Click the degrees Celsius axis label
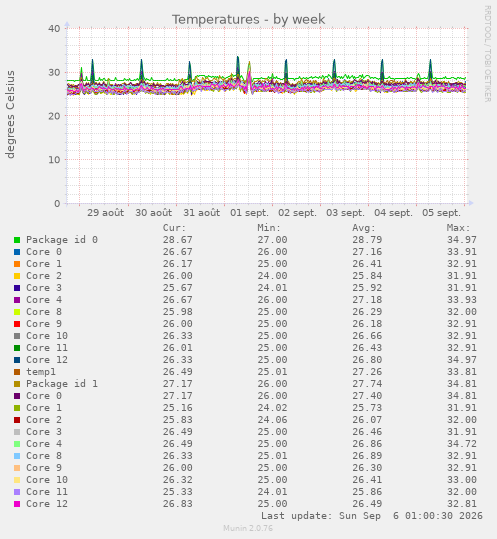Screen dimensions: 497x539 (x=10, y=114)
